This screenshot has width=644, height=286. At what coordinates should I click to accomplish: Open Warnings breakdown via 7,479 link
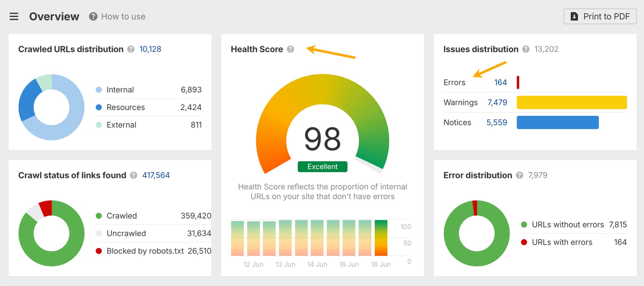pos(497,102)
